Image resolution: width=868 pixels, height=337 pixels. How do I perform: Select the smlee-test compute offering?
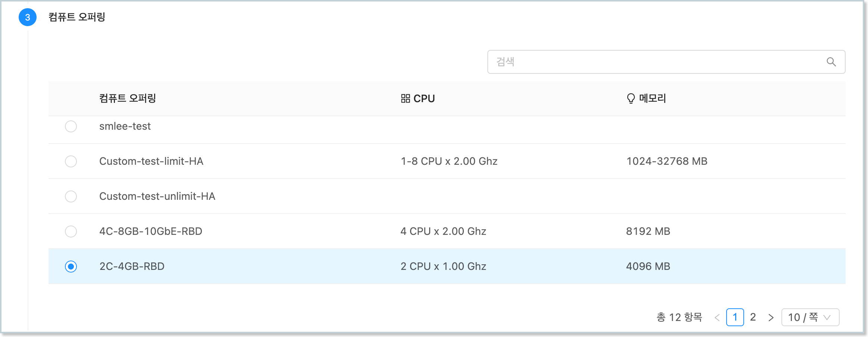point(71,126)
